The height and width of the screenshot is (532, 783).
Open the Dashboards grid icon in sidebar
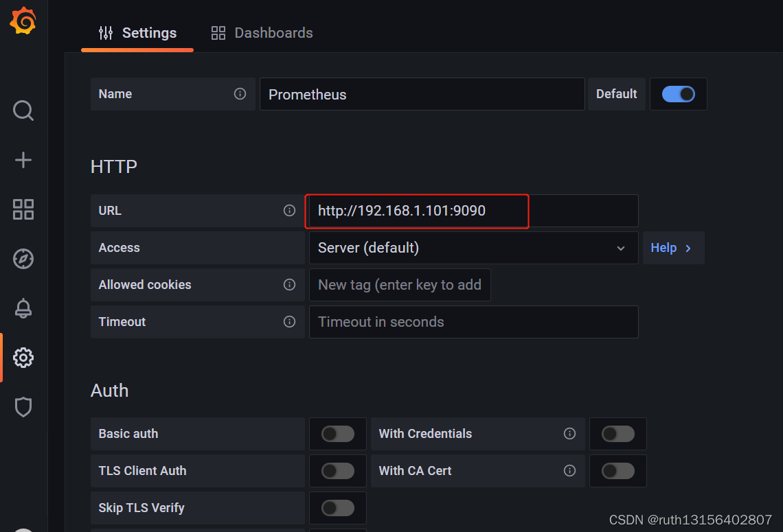23,209
